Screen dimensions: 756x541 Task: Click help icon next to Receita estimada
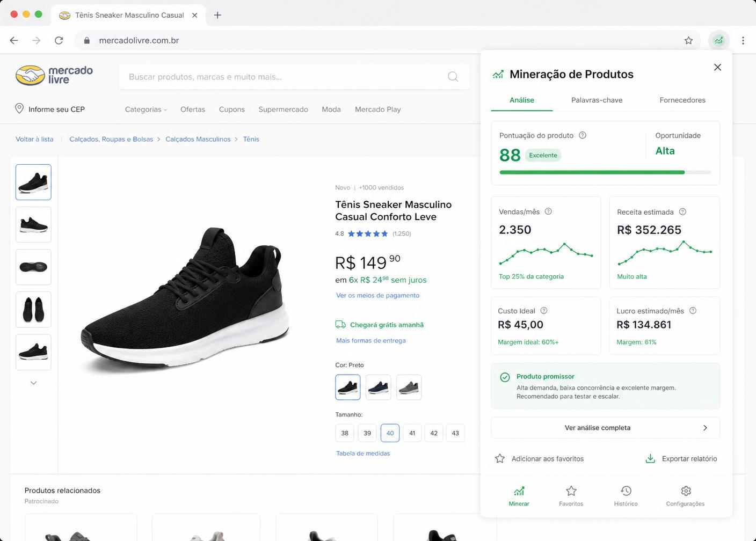(x=682, y=211)
